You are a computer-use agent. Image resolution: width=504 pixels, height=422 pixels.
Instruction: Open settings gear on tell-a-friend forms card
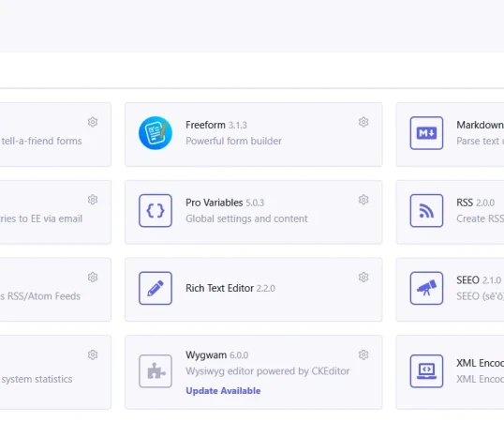tap(93, 122)
